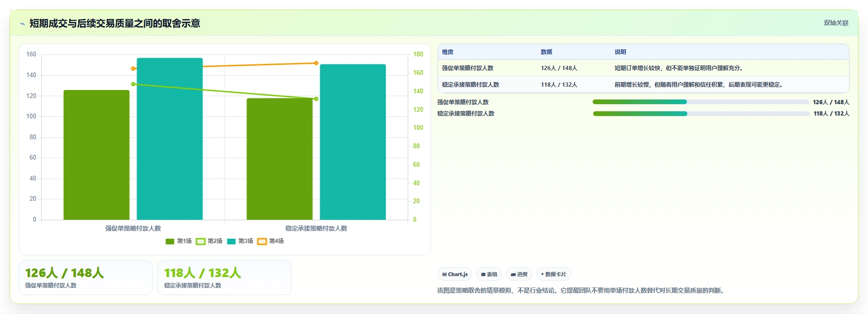The height and width of the screenshot is (314, 868).
Task: Click the 维度 table column header
Action: click(x=448, y=52)
